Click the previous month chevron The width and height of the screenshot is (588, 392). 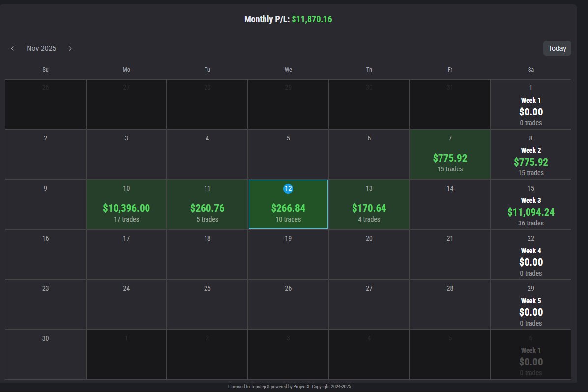click(12, 48)
